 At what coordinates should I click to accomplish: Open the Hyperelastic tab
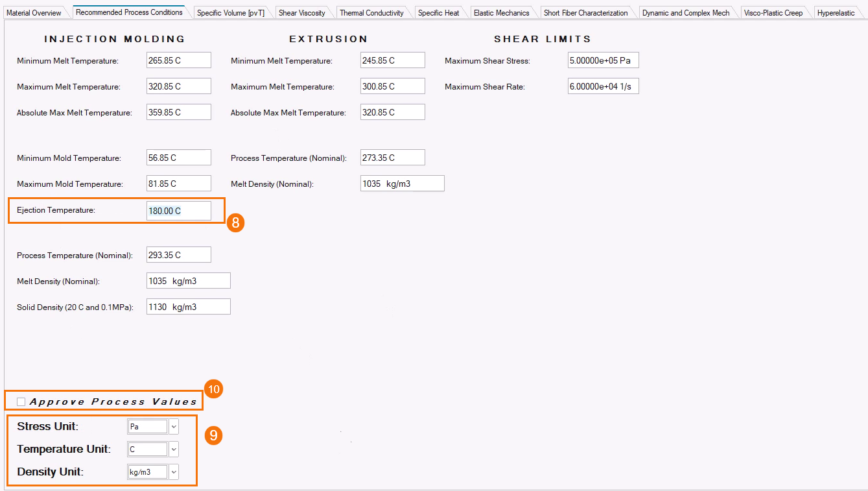click(836, 13)
